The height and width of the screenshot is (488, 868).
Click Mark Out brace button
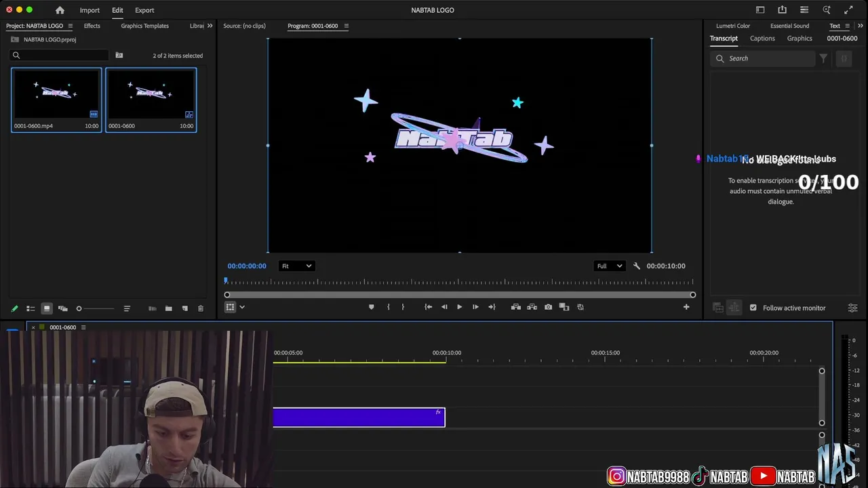[403, 307]
